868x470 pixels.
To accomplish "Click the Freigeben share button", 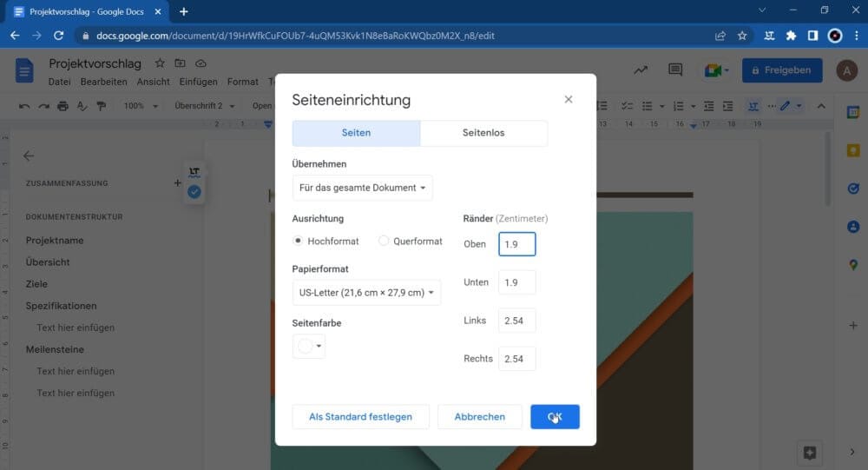I will tap(782, 70).
